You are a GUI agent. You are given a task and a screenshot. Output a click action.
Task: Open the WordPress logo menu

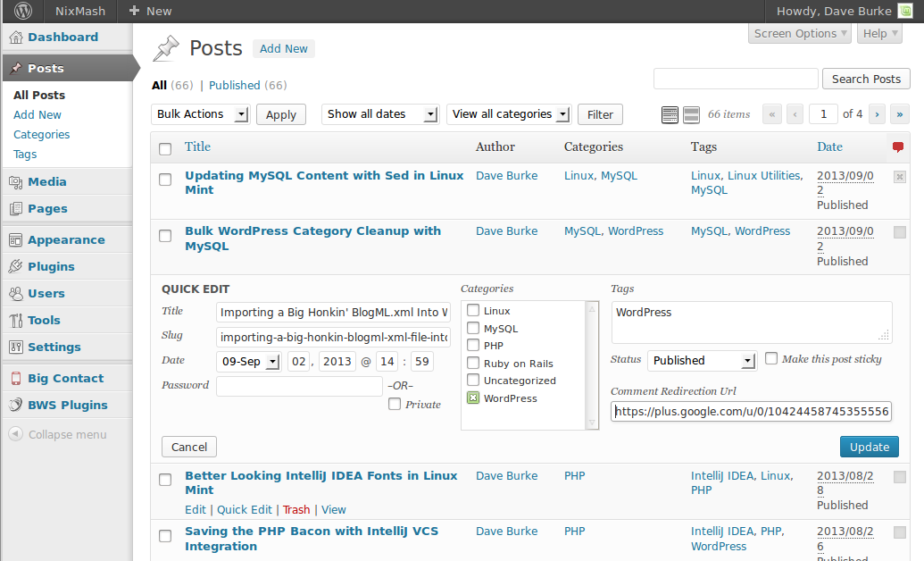tap(23, 11)
